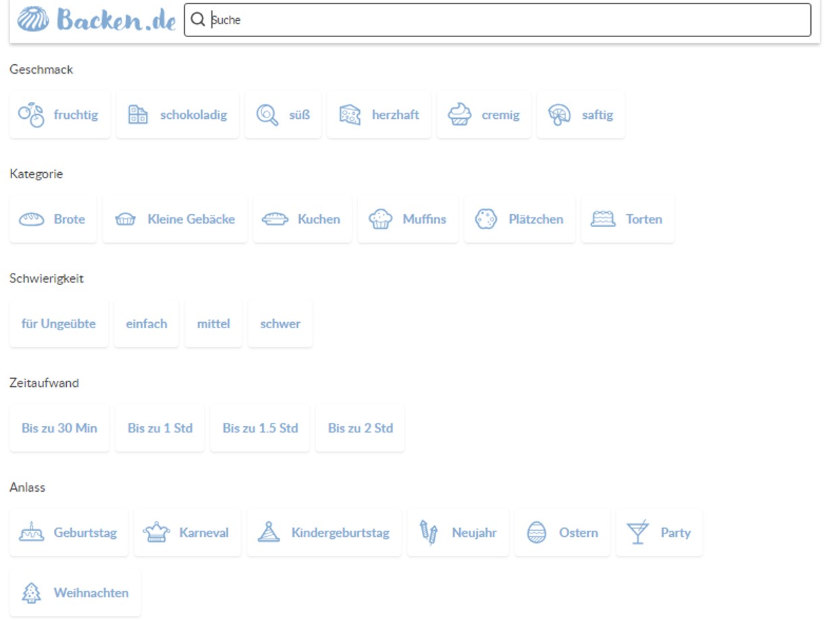Click the cupcake icon beside cremig
Viewport: 840px width, 620px height.
(459, 114)
